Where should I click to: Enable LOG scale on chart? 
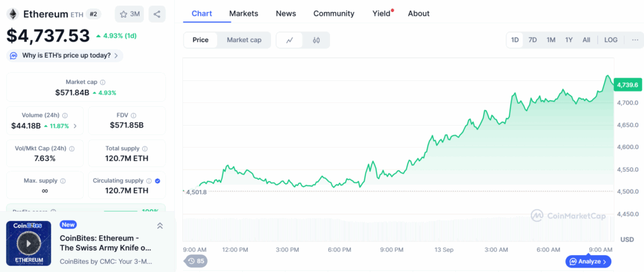tap(611, 40)
